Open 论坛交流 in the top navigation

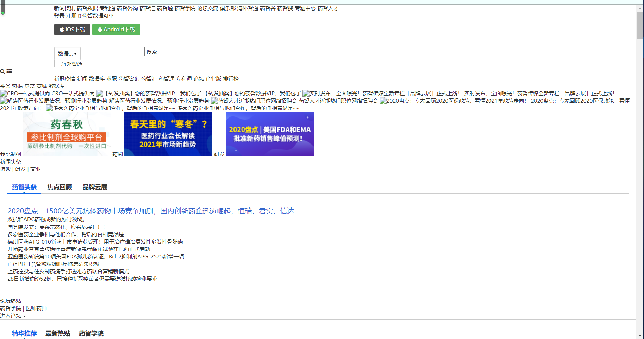(208, 8)
